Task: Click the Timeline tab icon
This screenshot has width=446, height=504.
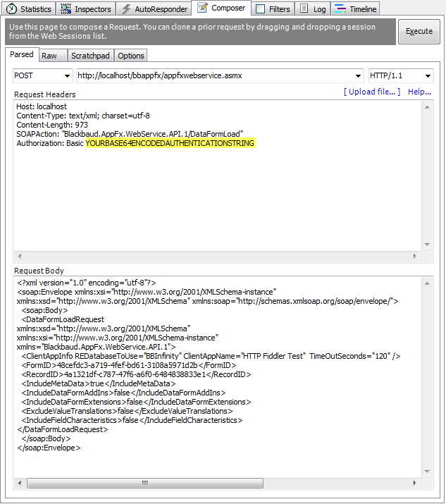Action: click(x=340, y=9)
